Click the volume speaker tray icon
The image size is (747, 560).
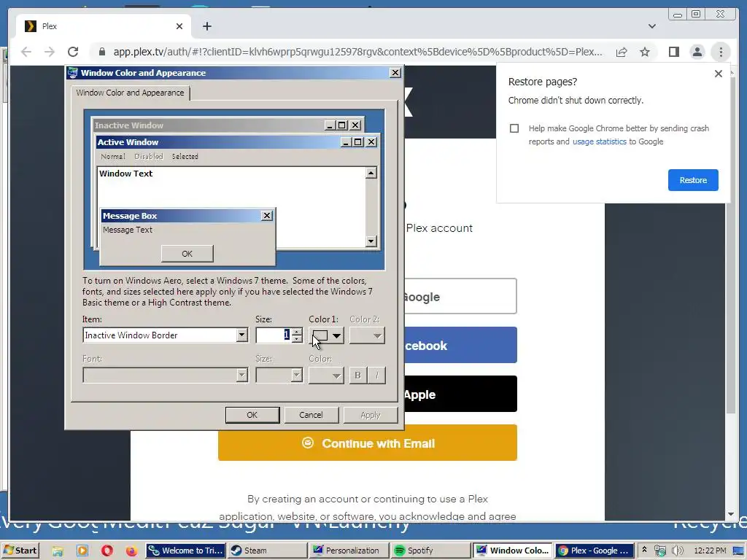click(x=678, y=551)
